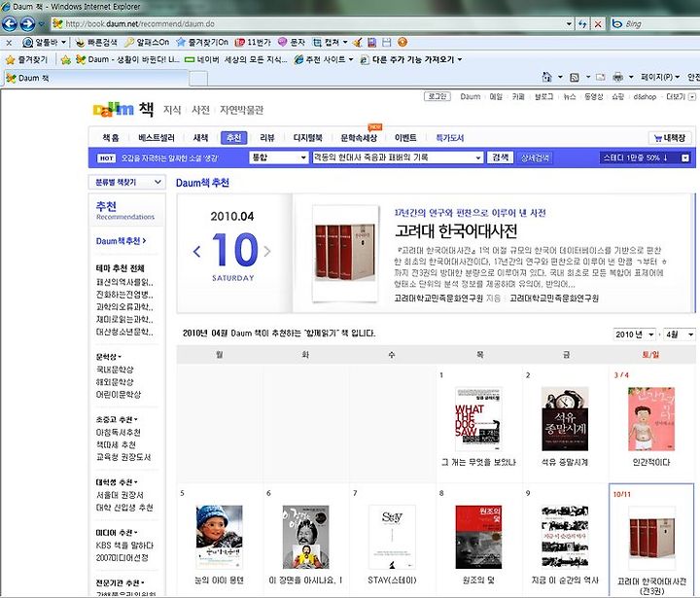
Task: Open the 사전 link near the logo
Action: 200,110
